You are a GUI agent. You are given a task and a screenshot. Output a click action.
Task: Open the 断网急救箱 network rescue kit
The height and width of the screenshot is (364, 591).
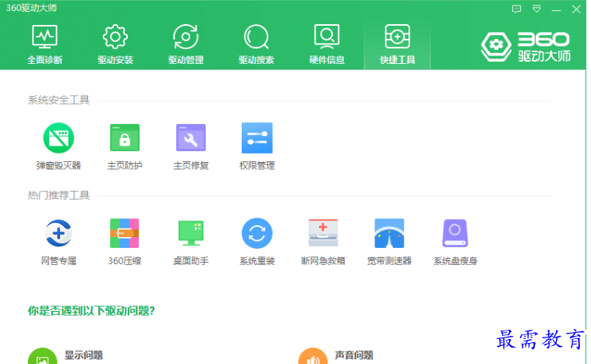pos(323,242)
